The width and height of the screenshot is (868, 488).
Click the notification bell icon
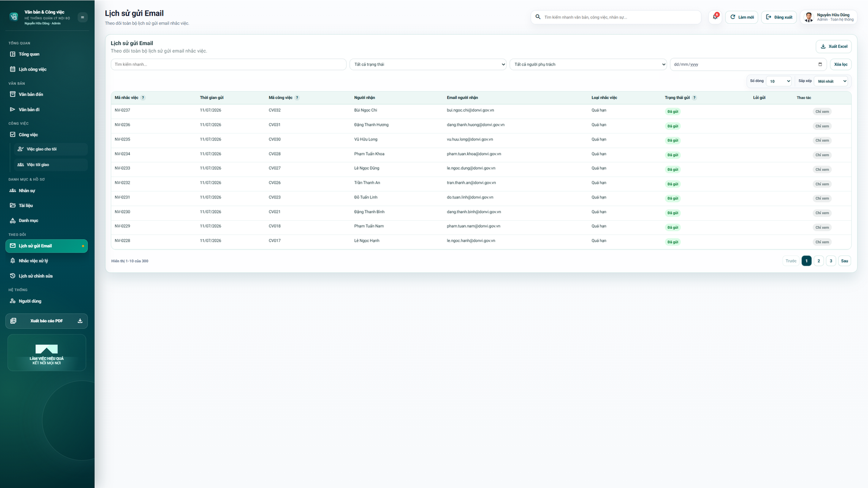[x=715, y=17]
